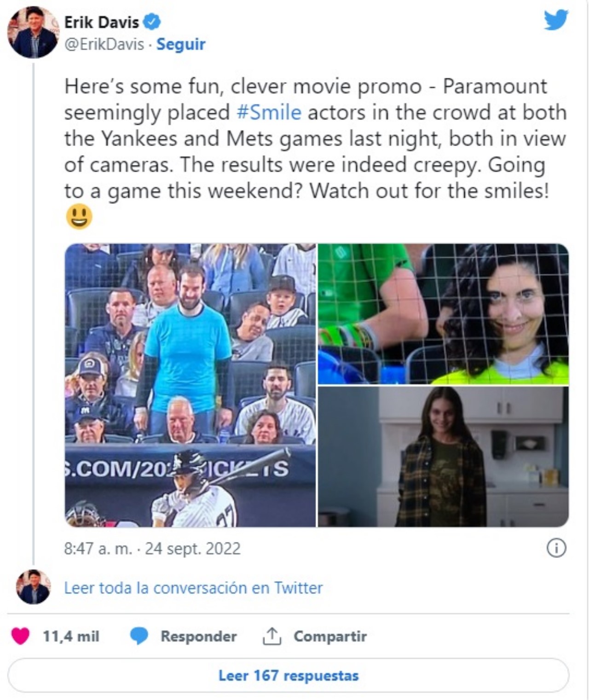
Task: Open the #Smile hashtag link
Action: tap(269, 112)
